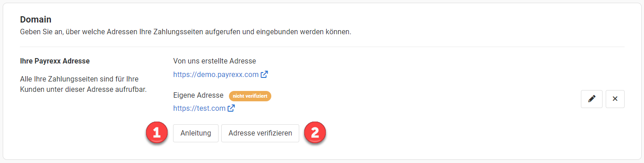644x163 pixels.
Task: Click the 'Alle Ihre Zahlungsseiten' paragraph
Action: (x=83, y=84)
